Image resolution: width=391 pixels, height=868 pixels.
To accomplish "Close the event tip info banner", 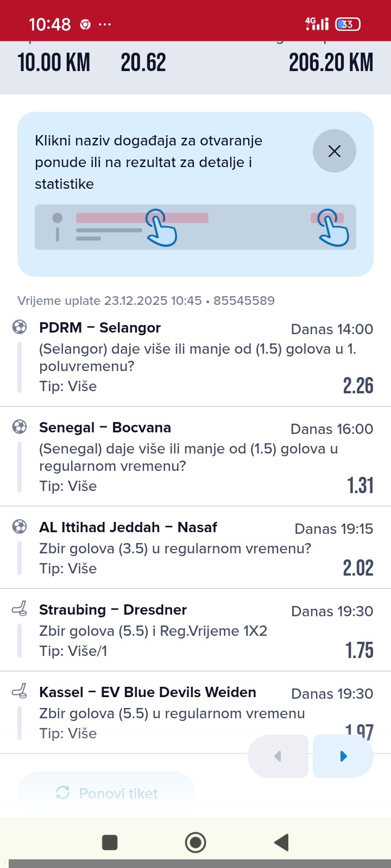I will 334,151.
